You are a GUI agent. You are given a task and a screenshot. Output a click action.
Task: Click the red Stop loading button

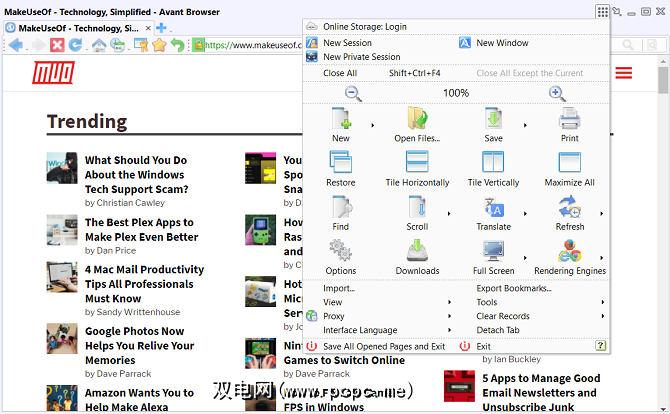(57, 44)
